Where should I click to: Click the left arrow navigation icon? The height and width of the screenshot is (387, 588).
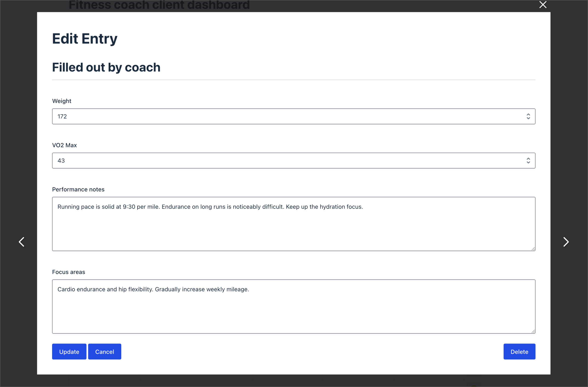(x=22, y=242)
